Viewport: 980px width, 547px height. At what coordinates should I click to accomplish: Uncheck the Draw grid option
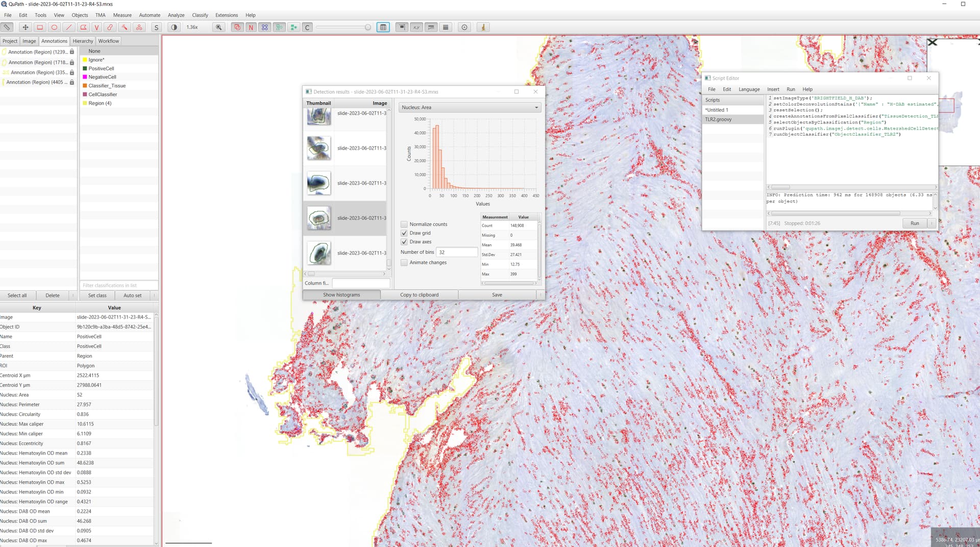(404, 233)
